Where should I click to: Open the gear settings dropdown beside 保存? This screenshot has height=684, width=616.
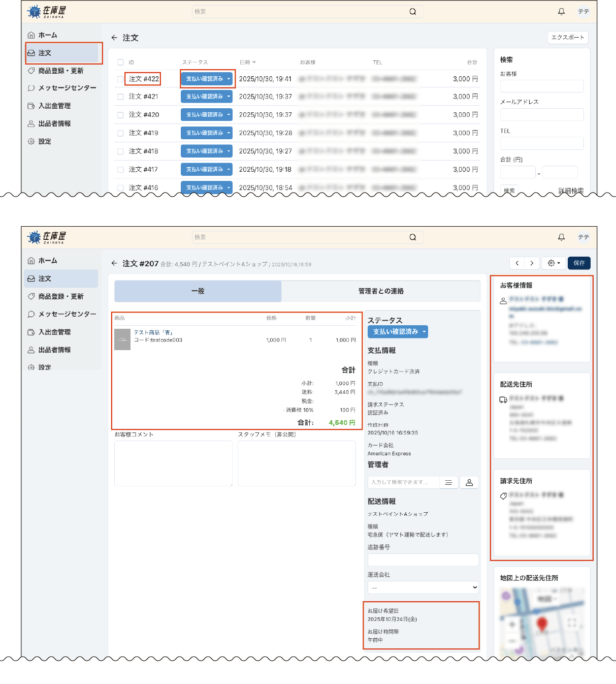coord(554,263)
